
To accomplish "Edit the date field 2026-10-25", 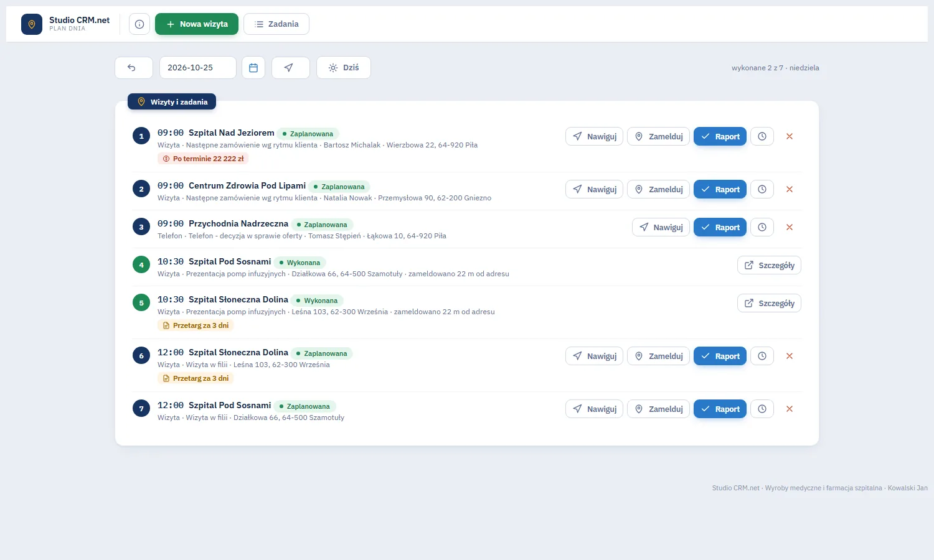I will (x=198, y=68).
